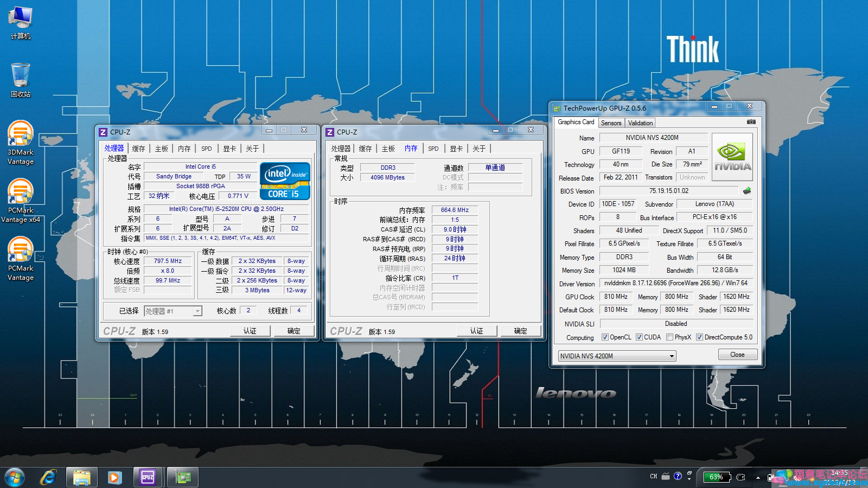868x488 pixels.
Task: Open the 计算机 desktop icon
Action: (21, 23)
